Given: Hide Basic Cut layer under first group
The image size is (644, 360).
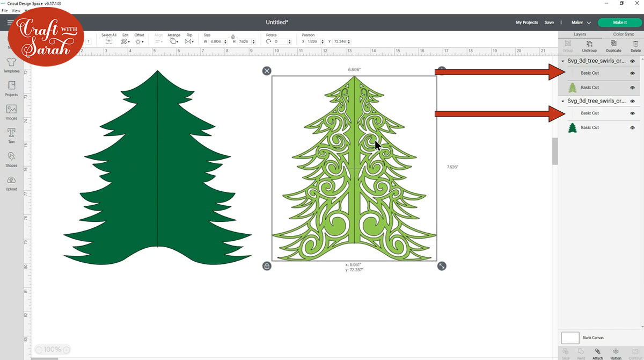Looking at the screenshot, I should 632,73.
